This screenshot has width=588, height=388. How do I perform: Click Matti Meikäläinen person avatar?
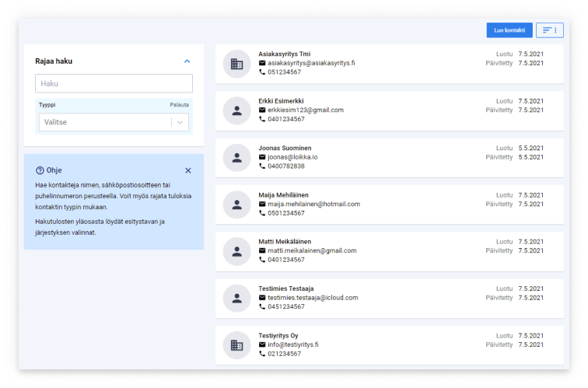[x=236, y=252]
